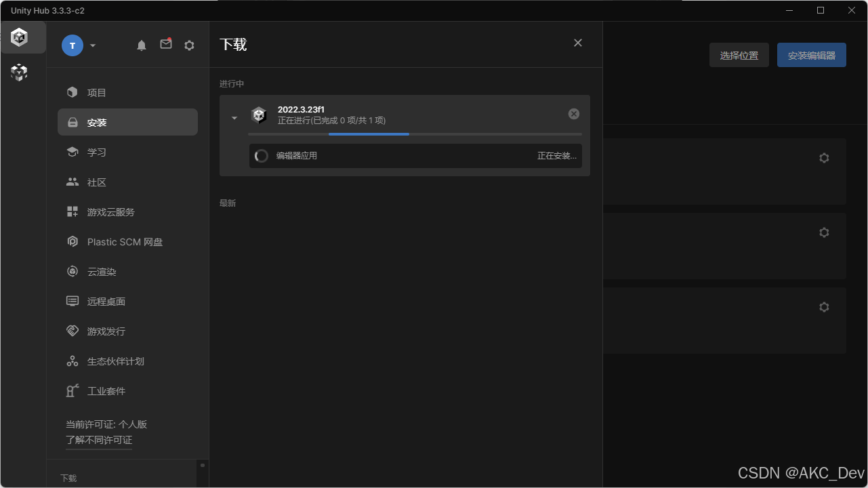The height and width of the screenshot is (488, 868).
Task: Open 工业套件 industrial suite item
Action: (x=127, y=390)
